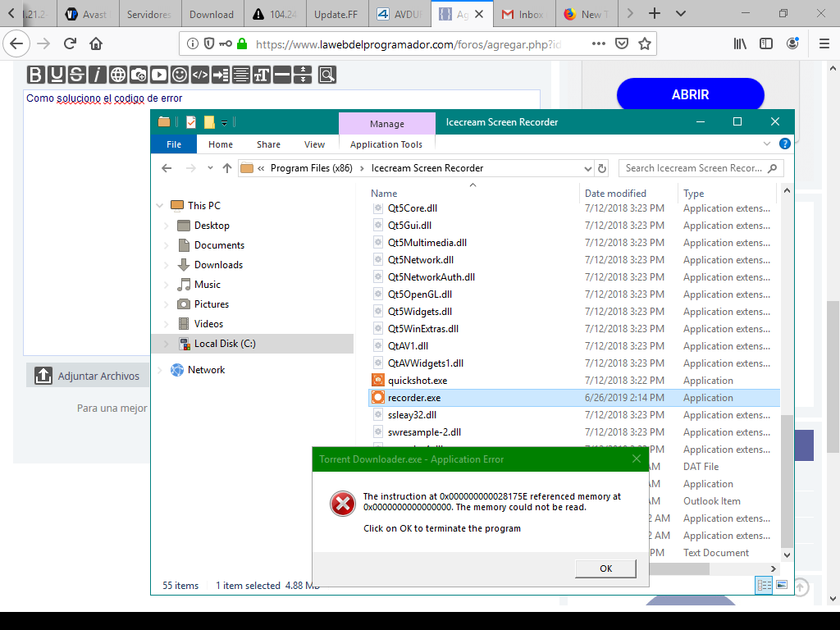Screen dimensions: 840x630
Task: Apply underline formatting in forum editor
Action: click(x=57, y=75)
